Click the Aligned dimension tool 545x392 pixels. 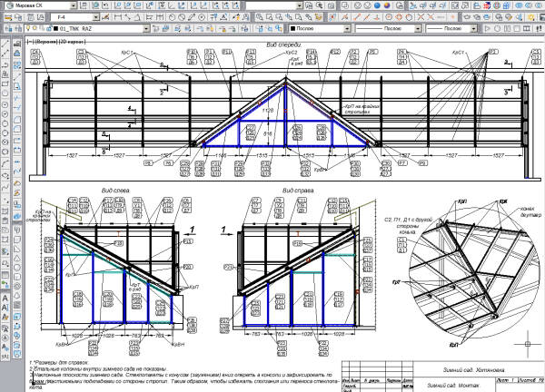[127, 17]
